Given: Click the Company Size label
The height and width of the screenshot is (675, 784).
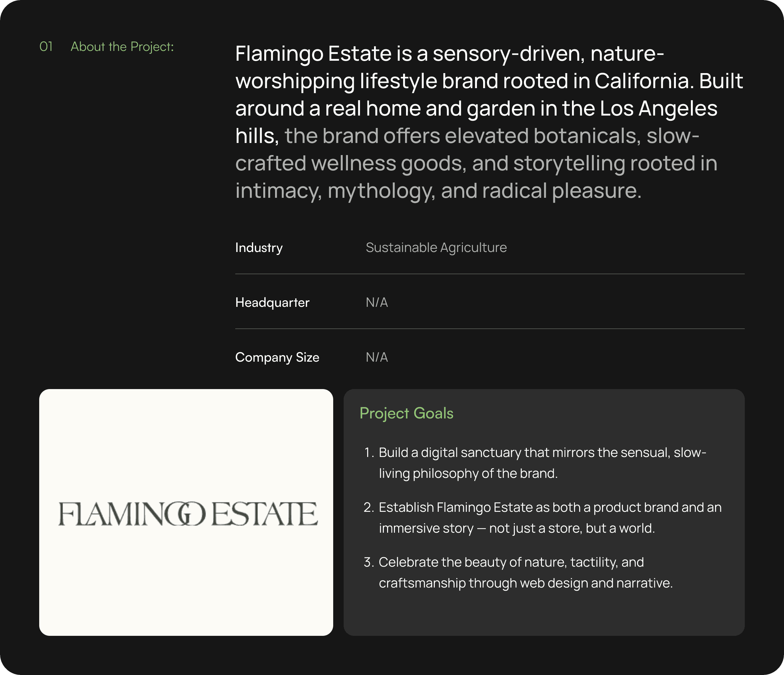Looking at the screenshot, I should (x=277, y=357).
